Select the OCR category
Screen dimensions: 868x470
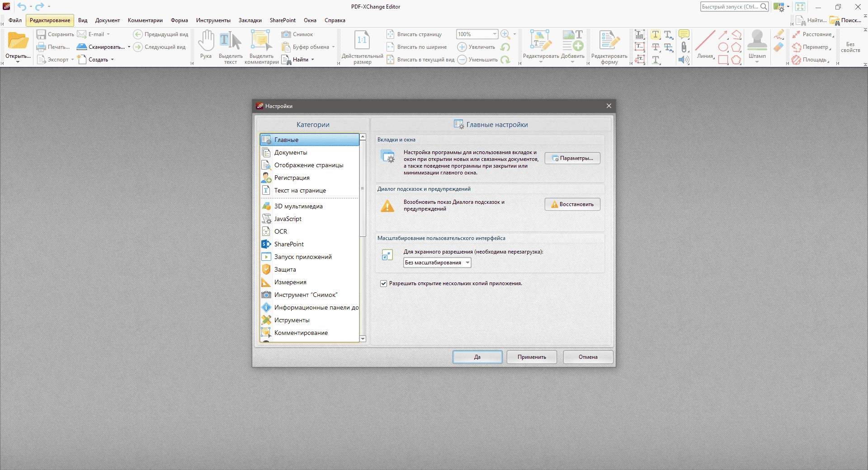pos(310,231)
